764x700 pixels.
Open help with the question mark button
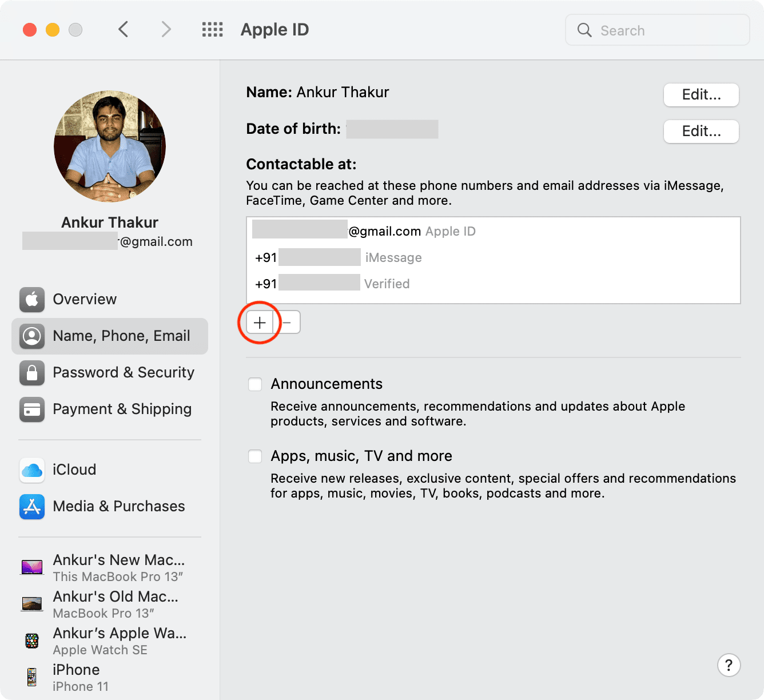(729, 665)
